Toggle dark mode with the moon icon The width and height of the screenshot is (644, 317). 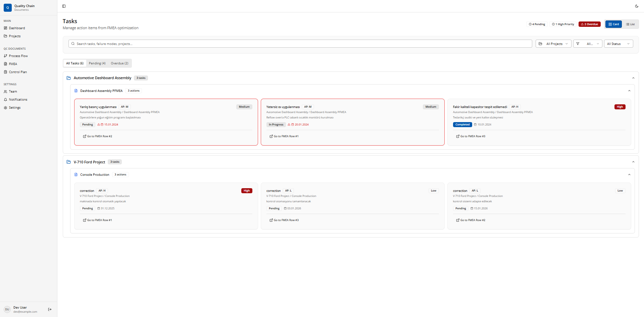637,6
